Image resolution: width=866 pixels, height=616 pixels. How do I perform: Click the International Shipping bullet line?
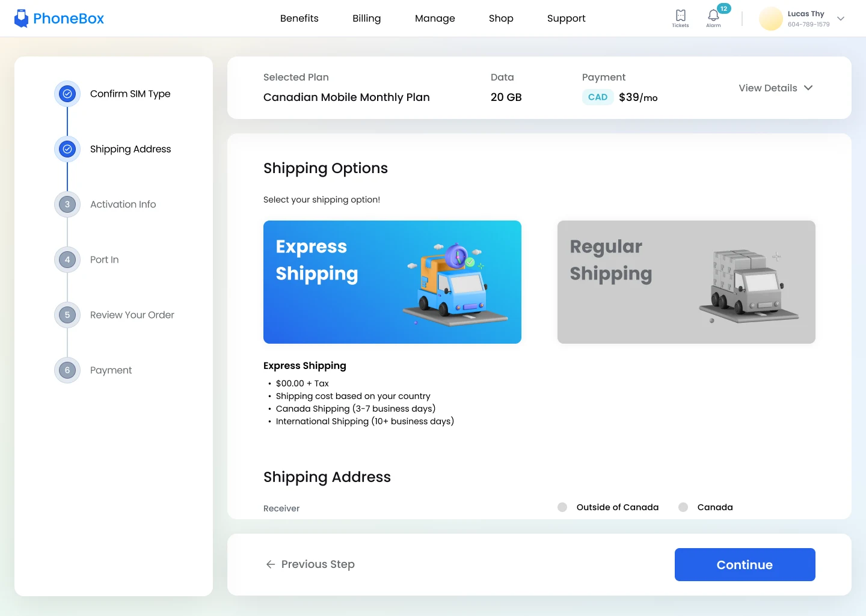pyautogui.click(x=364, y=421)
